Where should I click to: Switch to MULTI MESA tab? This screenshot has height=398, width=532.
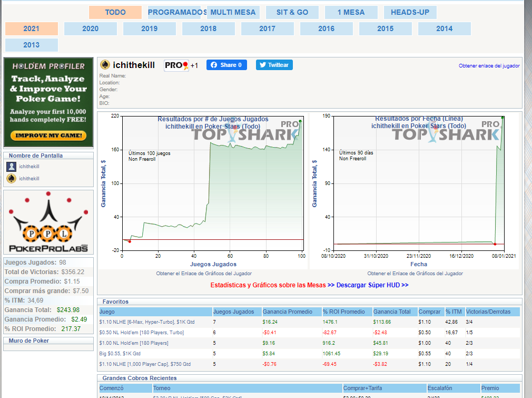pos(233,12)
